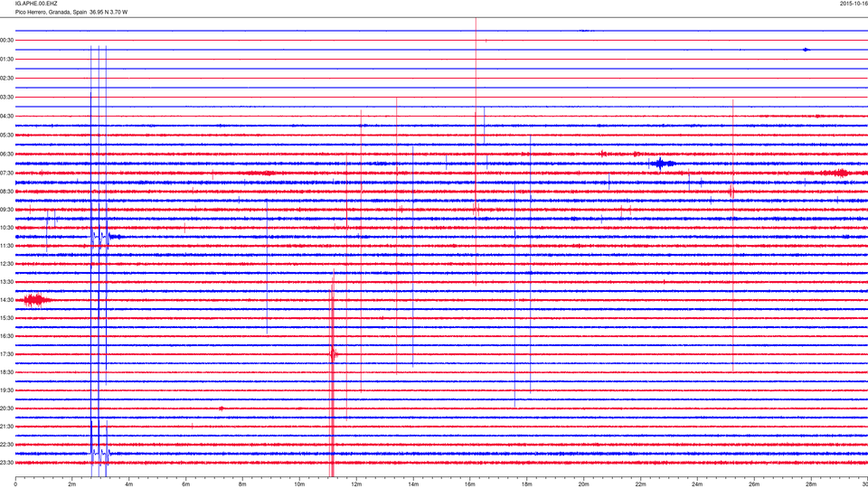Select the 16:30 time row label
The image size is (868, 488).
tap(6, 336)
